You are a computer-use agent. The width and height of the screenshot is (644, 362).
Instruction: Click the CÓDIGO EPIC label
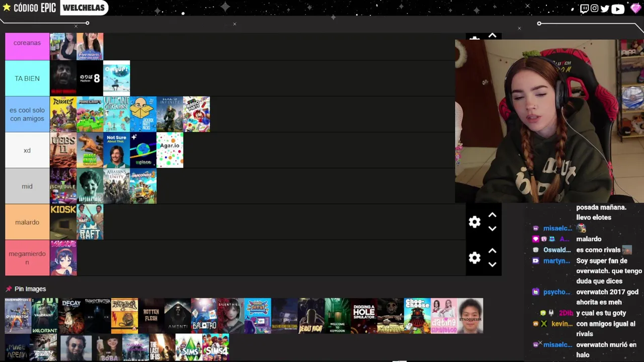tap(35, 8)
